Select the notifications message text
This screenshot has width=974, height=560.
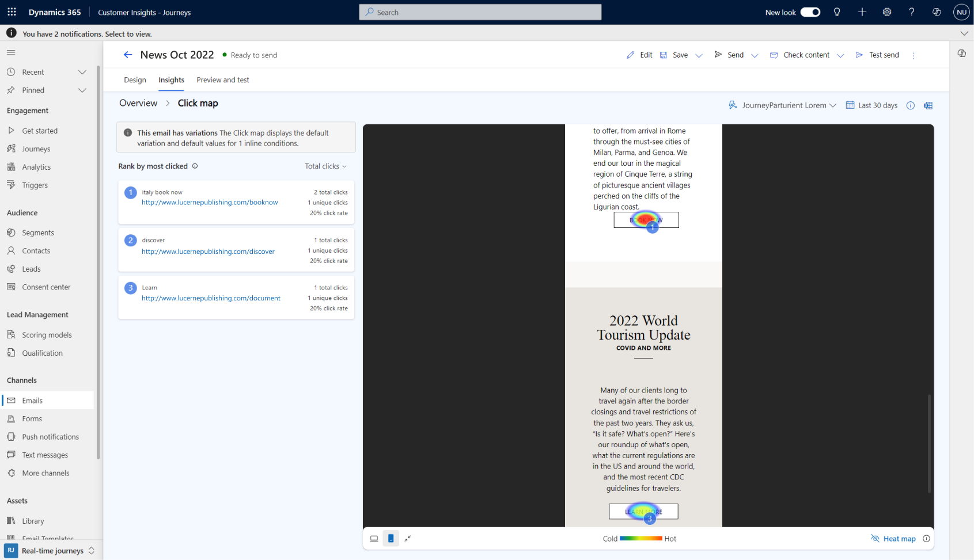click(87, 34)
